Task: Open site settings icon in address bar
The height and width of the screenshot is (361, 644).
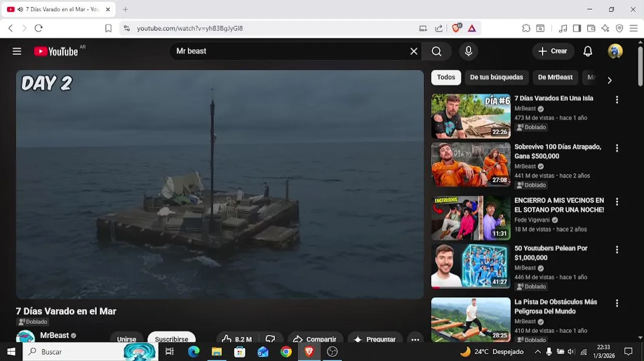Action: (126, 29)
